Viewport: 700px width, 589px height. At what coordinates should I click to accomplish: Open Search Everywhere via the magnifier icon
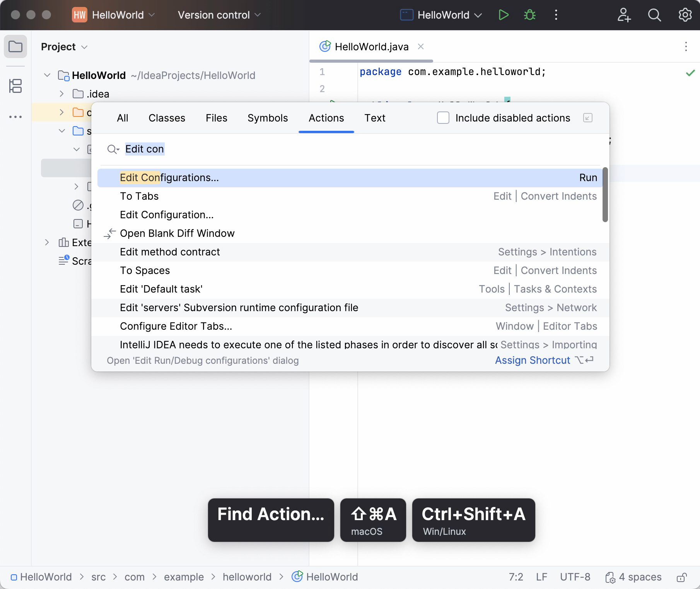tap(654, 15)
